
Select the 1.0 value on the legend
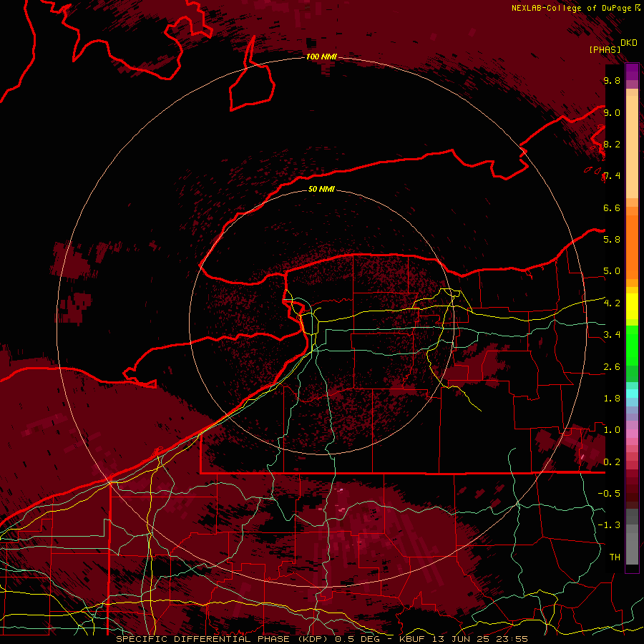click(612, 429)
